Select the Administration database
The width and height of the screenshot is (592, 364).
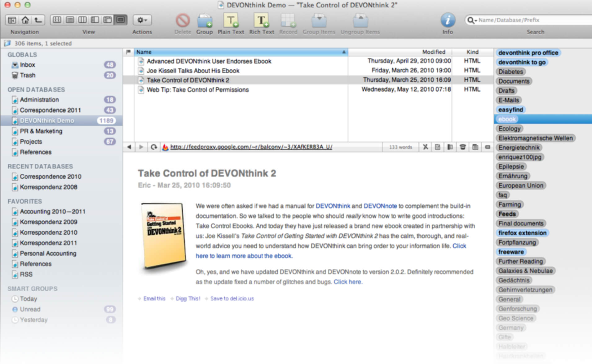(x=61, y=100)
